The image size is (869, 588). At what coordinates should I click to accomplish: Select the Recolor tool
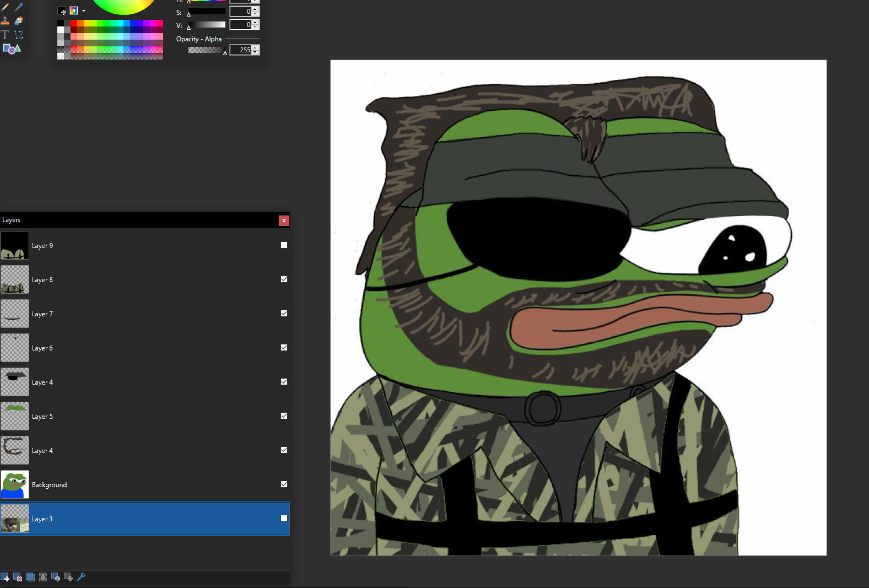[19, 21]
